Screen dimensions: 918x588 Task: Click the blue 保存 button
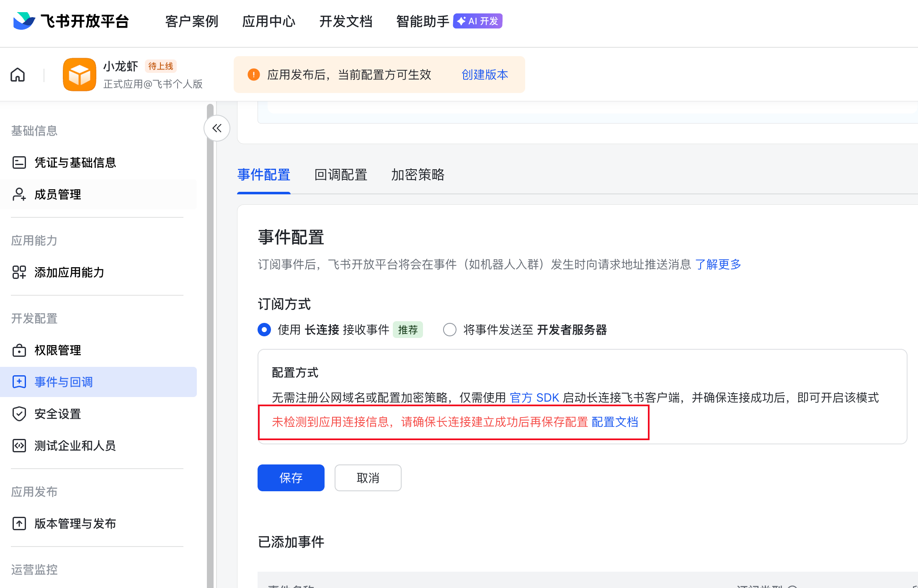point(291,478)
